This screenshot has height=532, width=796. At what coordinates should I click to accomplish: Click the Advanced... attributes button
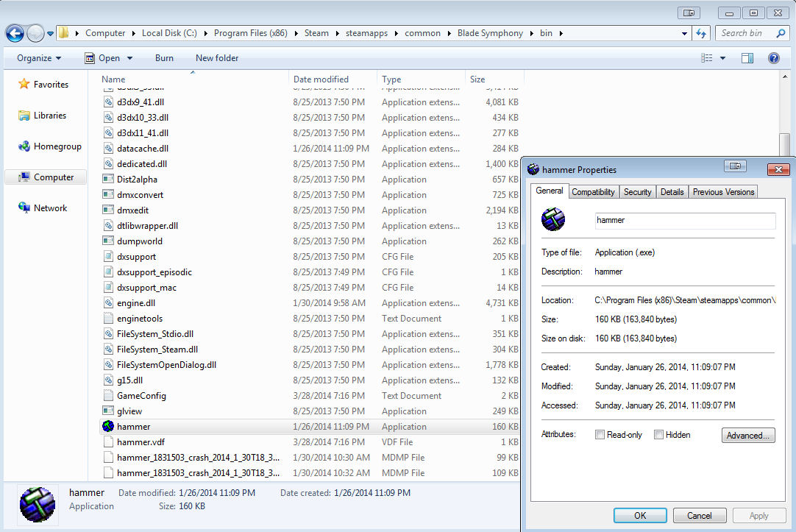748,436
